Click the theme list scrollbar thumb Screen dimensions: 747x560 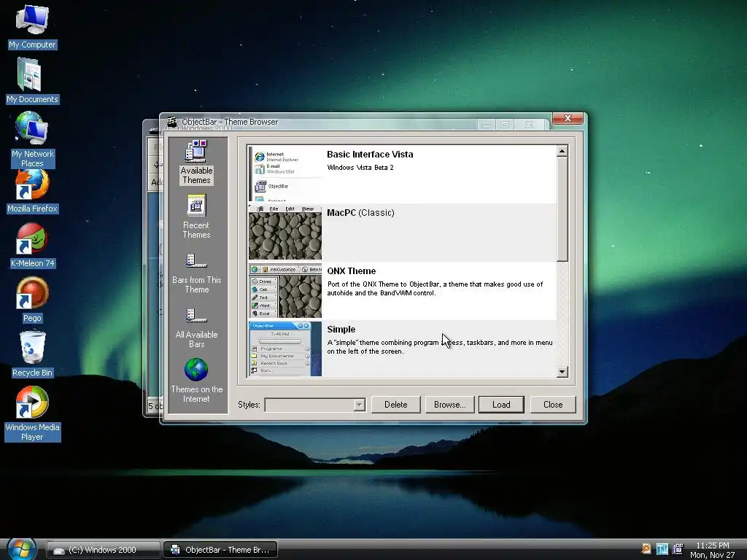(562, 209)
